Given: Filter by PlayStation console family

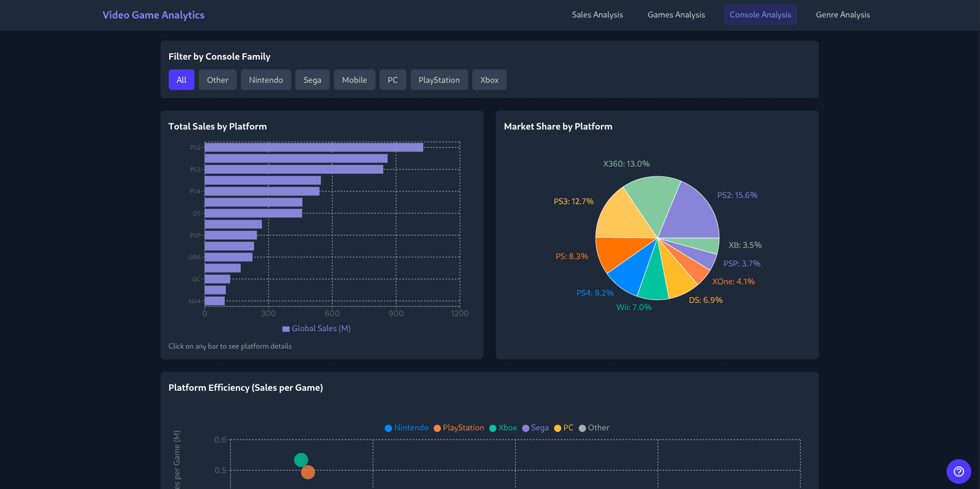Looking at the screenshot, I should (439, 80).
